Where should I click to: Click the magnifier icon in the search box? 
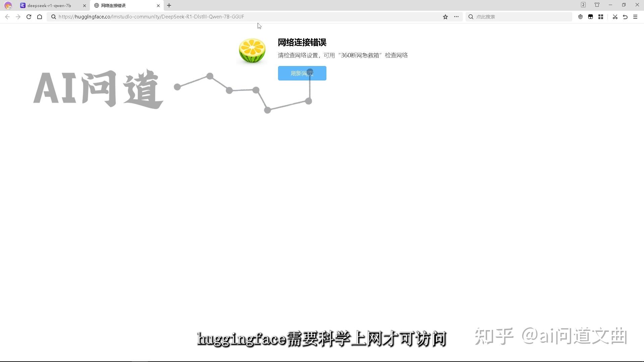[471, 16]
